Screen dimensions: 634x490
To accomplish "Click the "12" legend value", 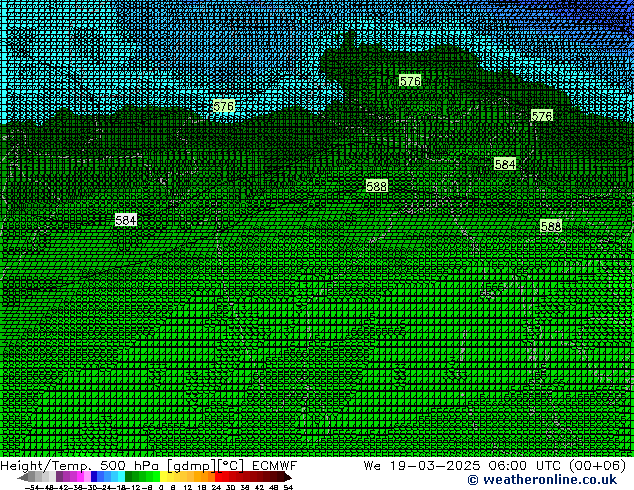I will click(x=188, y=488).
